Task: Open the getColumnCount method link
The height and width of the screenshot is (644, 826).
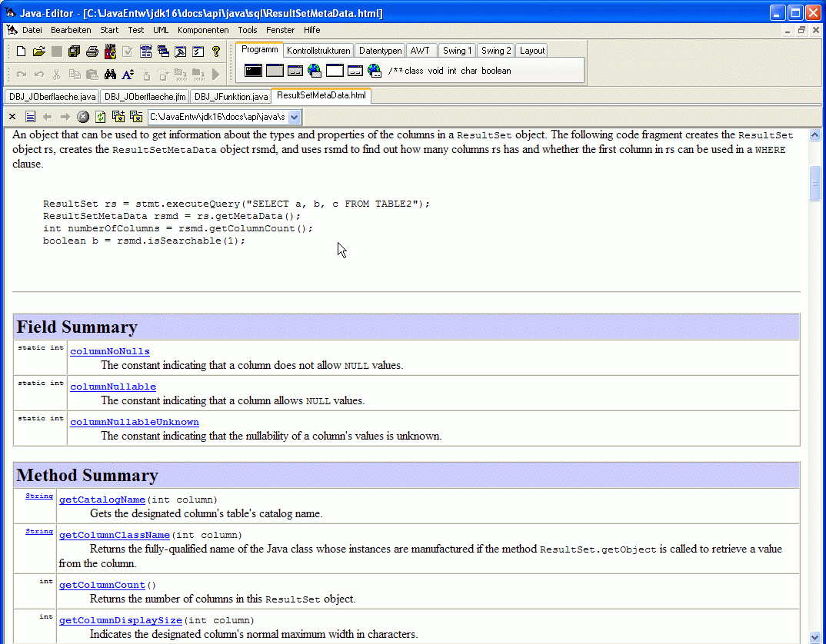Action: pyautogui.click(x=102, y=585)
